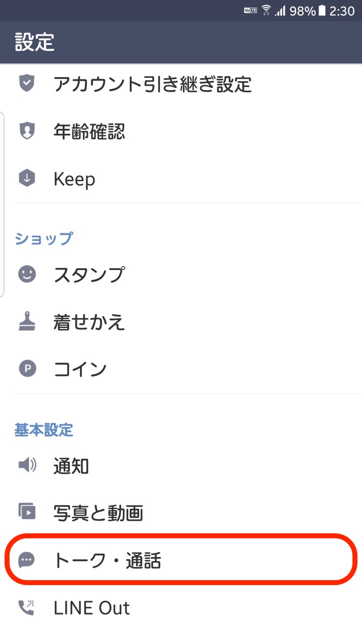Select コイン menu entry
Image resolution: width=362 pixels, height=644 pixels.
tap(80, 369)
